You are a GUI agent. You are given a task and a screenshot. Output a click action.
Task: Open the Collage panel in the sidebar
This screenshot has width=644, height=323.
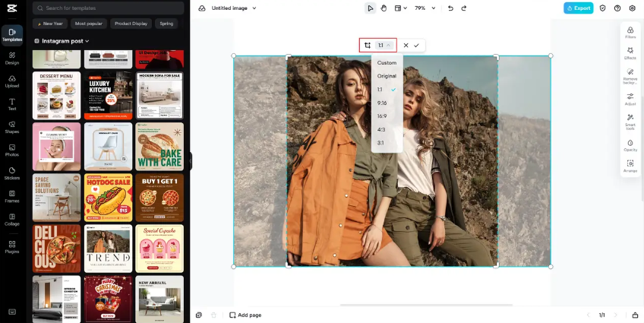coord(11,219)
